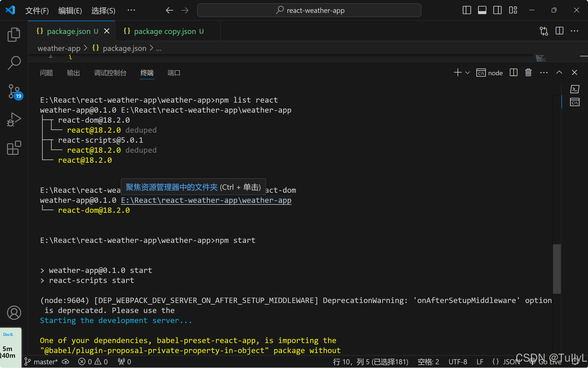Open errors and warnings count in status bar
The image size is (588, 368).
93,362
